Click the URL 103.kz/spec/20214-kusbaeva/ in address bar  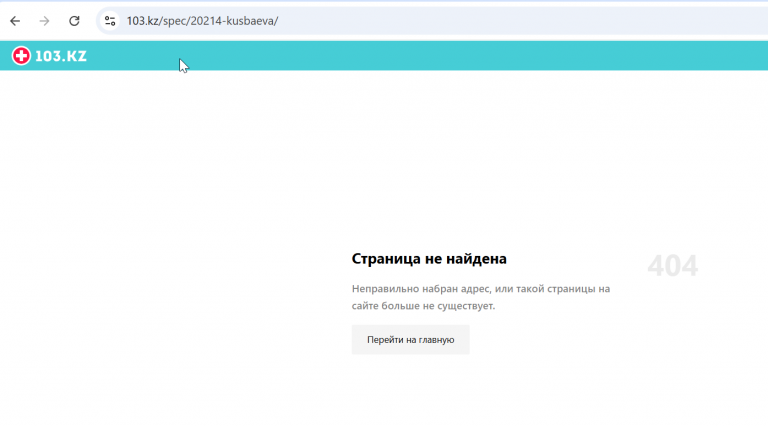point(202,21)
